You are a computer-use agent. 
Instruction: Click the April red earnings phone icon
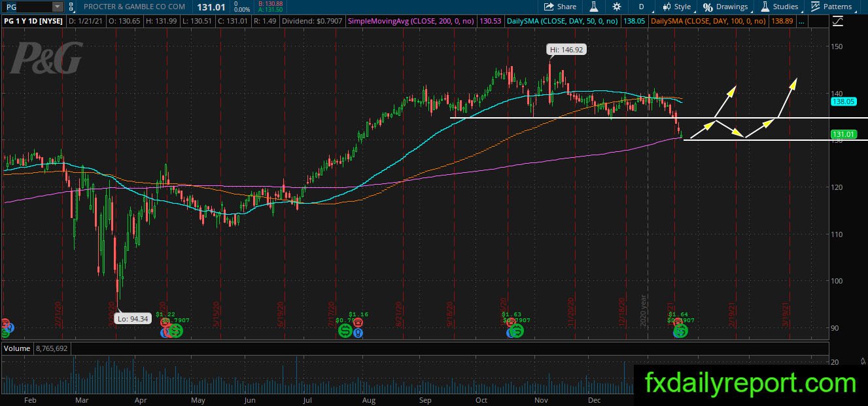[x=164, y=322]
